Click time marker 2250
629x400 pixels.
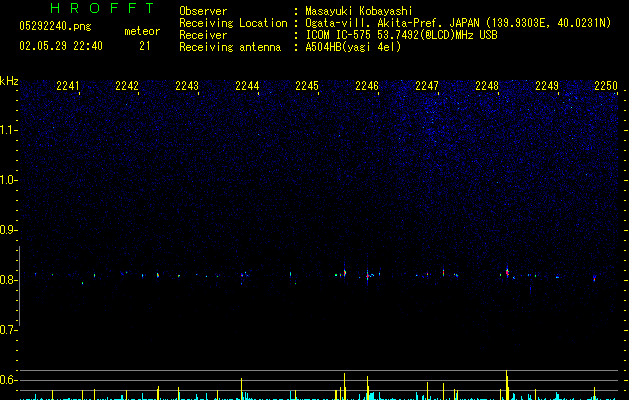pos(606,86)
